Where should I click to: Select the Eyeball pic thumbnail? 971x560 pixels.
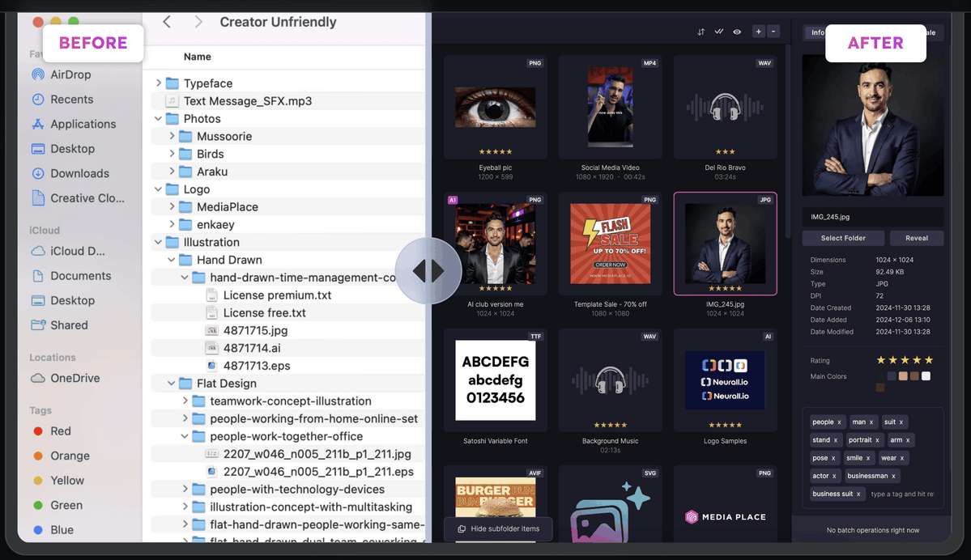(496, 107)
